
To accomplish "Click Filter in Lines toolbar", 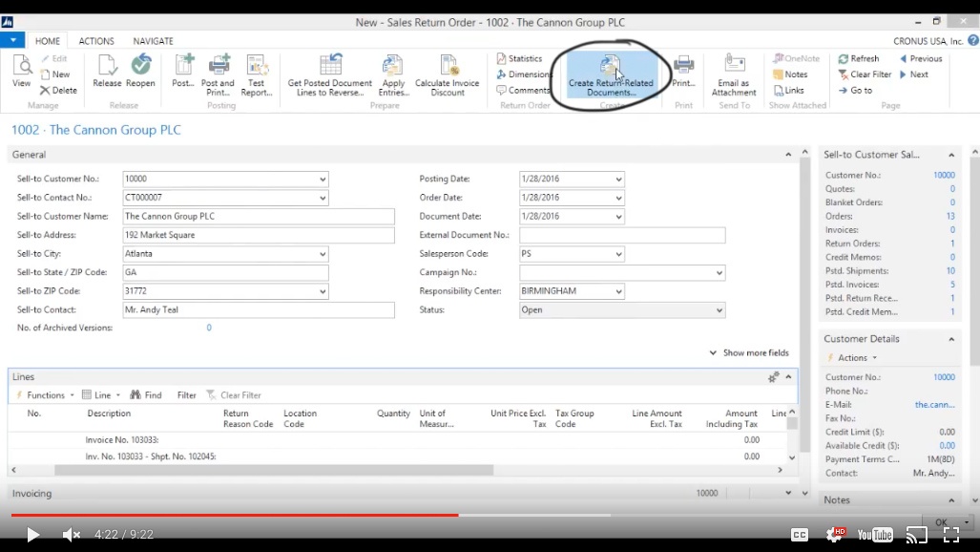I will [x=186, y=395].
